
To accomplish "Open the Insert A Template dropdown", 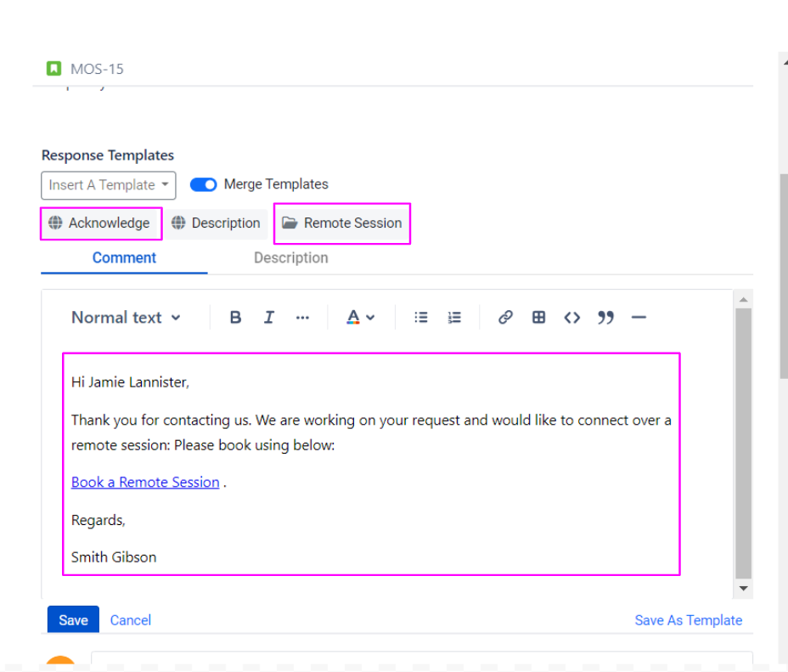I will tap(108, 185).
